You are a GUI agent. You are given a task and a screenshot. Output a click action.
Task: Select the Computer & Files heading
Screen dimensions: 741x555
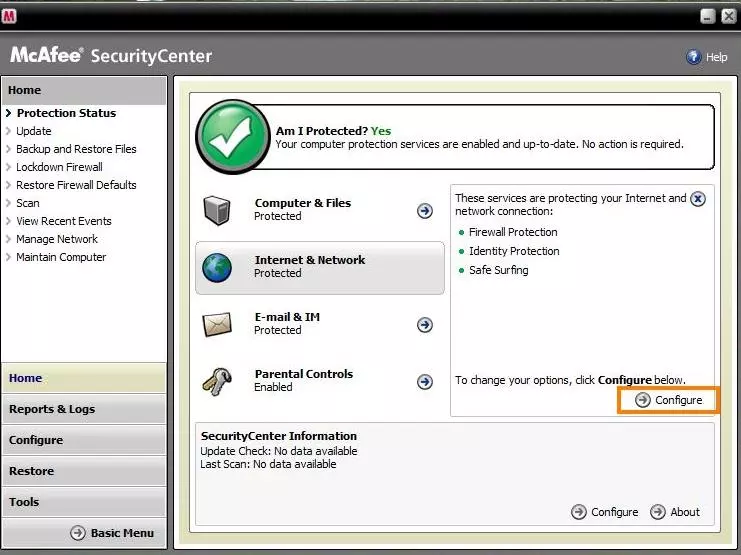(x=303, y=203)
